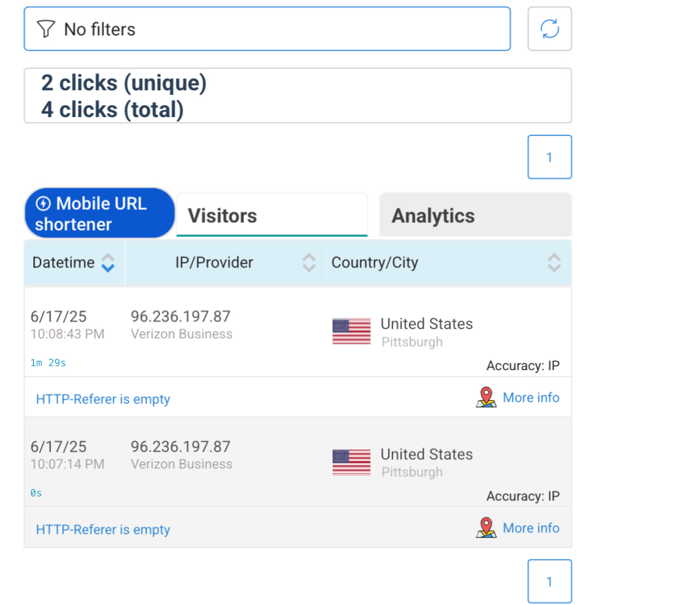Sort by the IP/Provider column arrows
This screenshot has height=605, width=700.
(x=309, y=263)
